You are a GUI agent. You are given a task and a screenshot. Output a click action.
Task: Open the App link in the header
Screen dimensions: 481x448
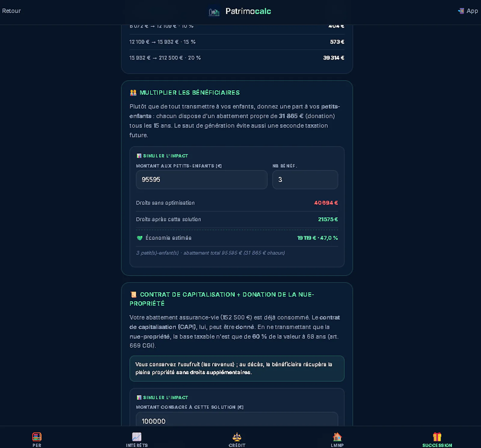[x=468, y=11]
